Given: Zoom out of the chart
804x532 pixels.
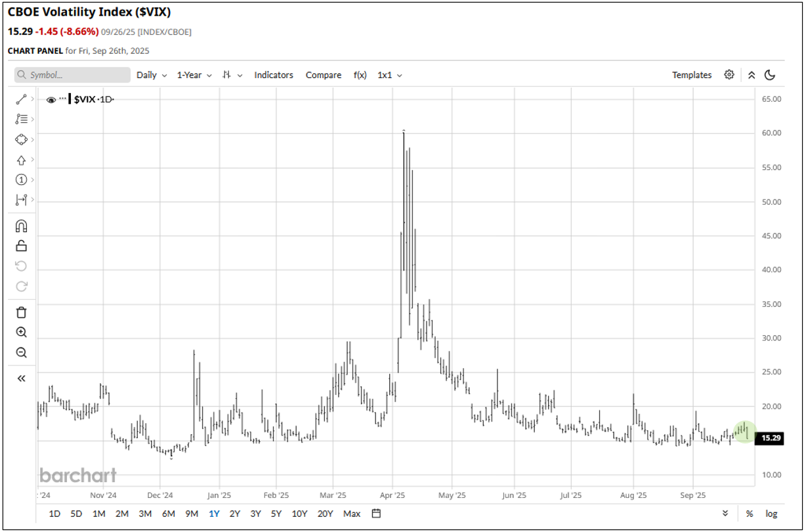Looking at the screenshot, I should click(21, 353).
